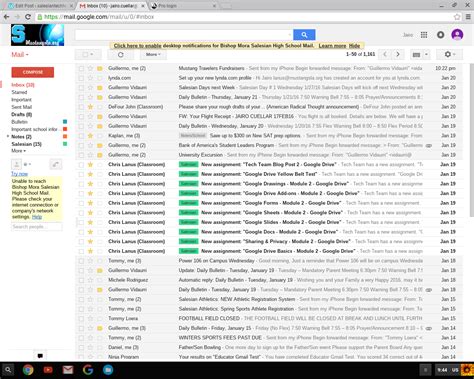
Task: Open the Drafts folder
Action: coord(22,114)
